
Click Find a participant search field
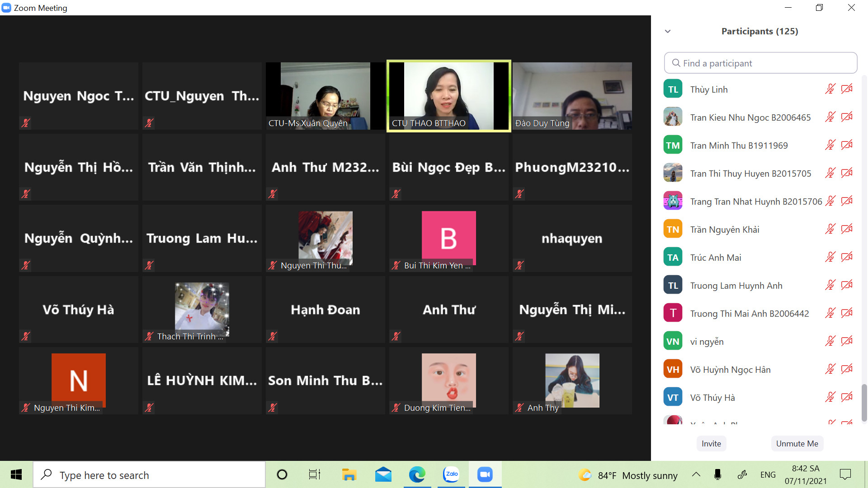click(760, 63)
